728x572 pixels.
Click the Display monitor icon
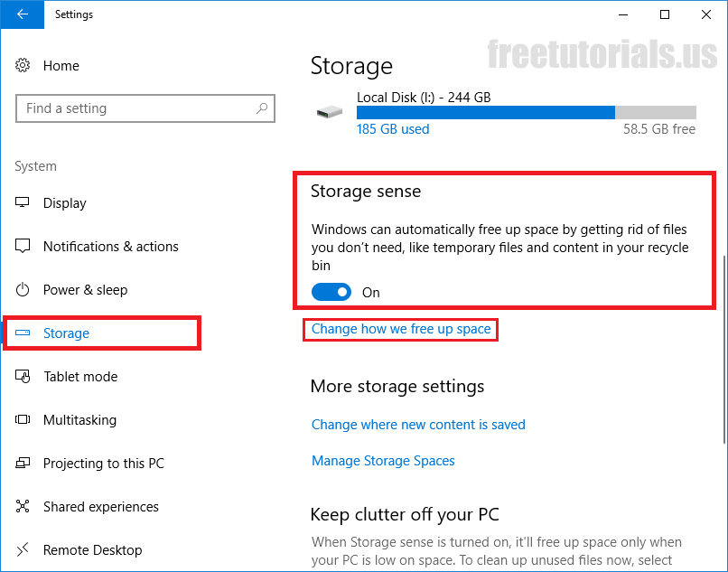click(23, 203)
